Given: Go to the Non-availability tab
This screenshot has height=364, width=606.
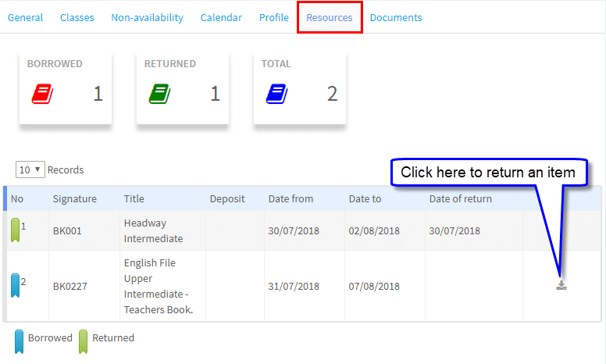Looking at the screenshot, I should pos(147,17).
